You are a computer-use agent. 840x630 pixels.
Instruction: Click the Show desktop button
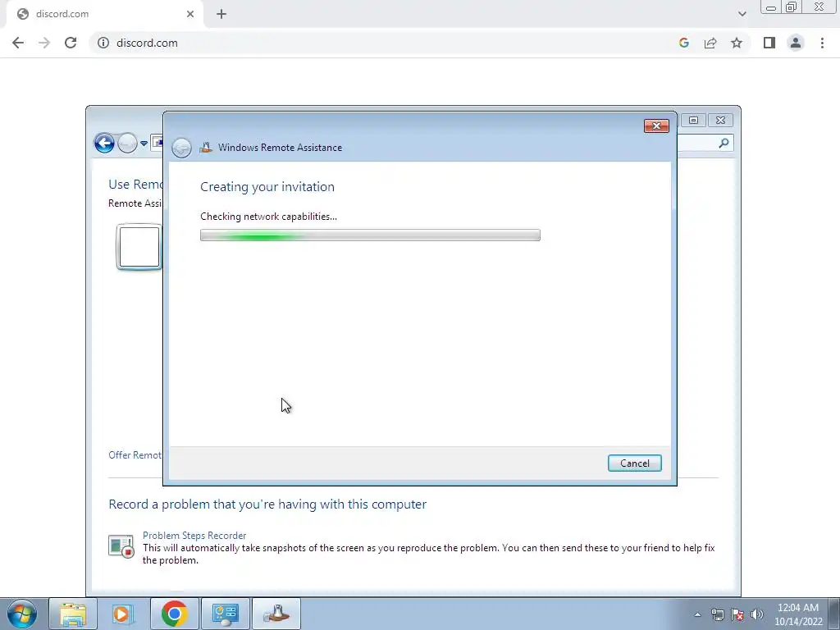point(834,614)
